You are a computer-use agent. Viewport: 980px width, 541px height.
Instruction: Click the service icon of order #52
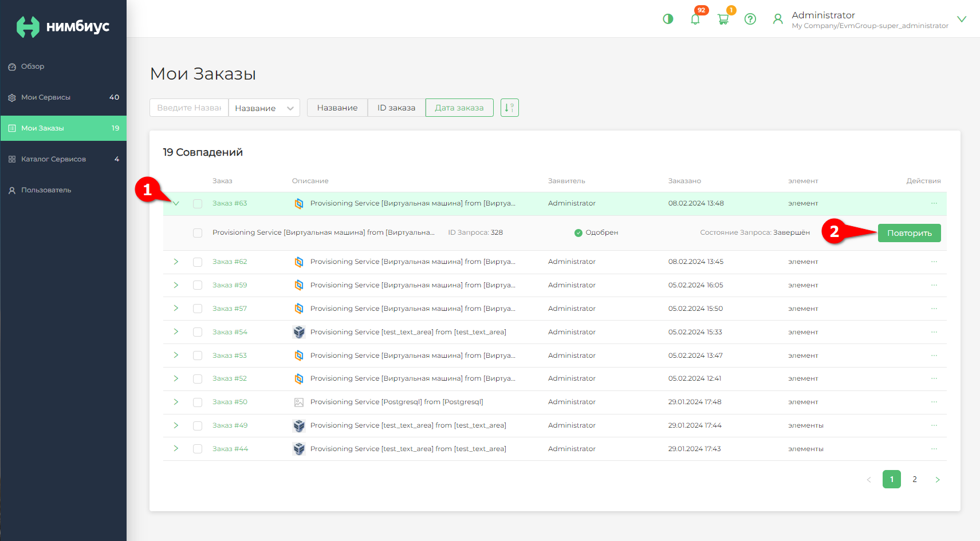[x=299, y=378]
